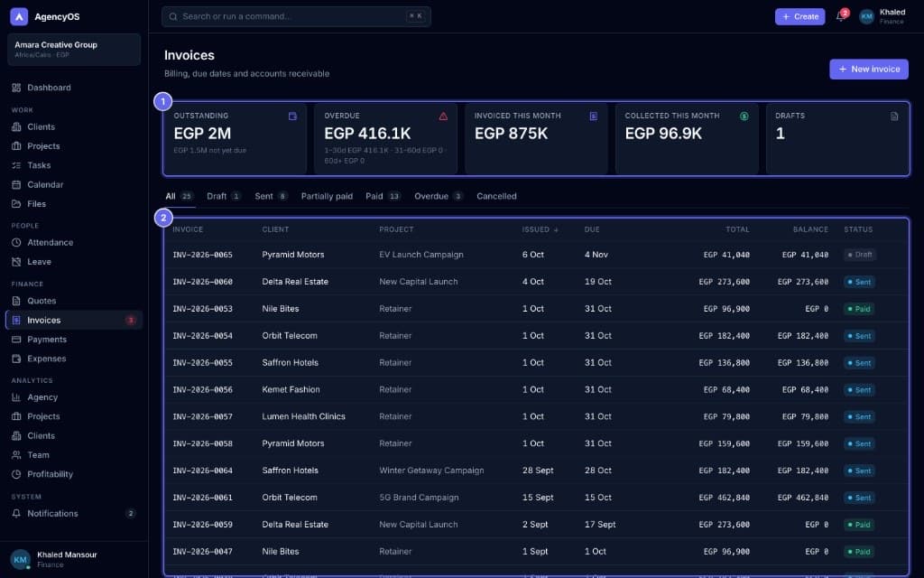Click the Total column header

point(737,229)
